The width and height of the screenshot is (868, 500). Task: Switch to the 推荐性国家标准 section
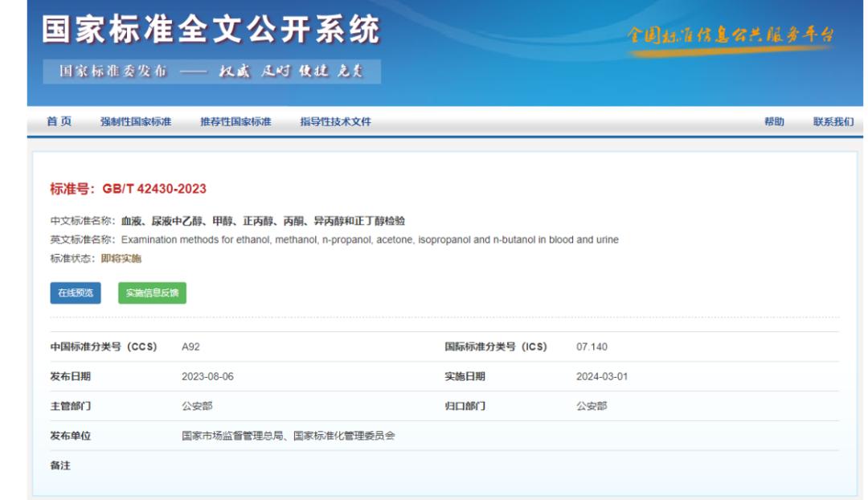click(235, 122)
